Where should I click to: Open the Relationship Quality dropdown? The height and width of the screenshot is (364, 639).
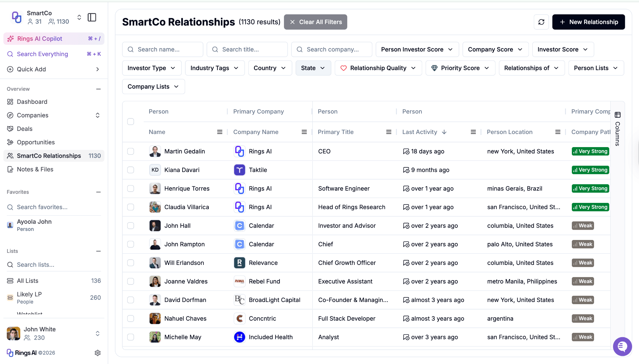click(378, 68)
